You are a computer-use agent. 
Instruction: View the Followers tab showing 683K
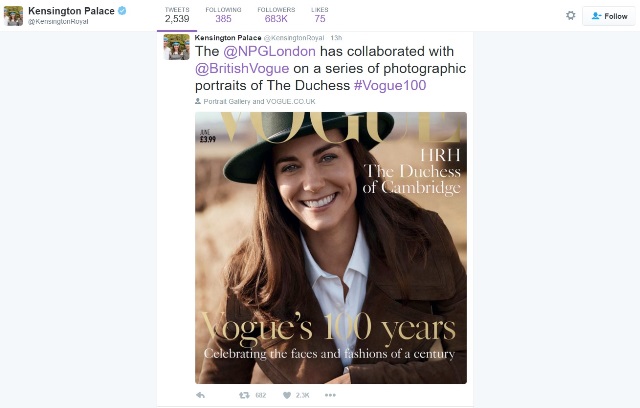tap(274, 14)
